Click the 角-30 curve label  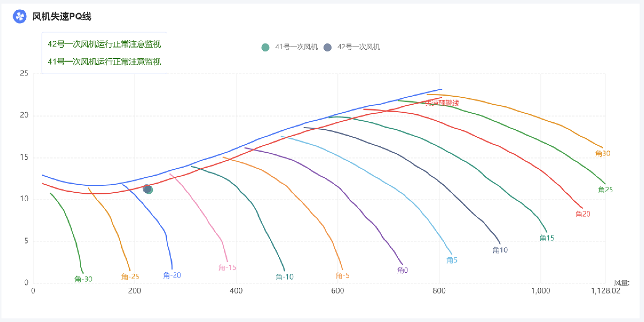click(84, 279)
